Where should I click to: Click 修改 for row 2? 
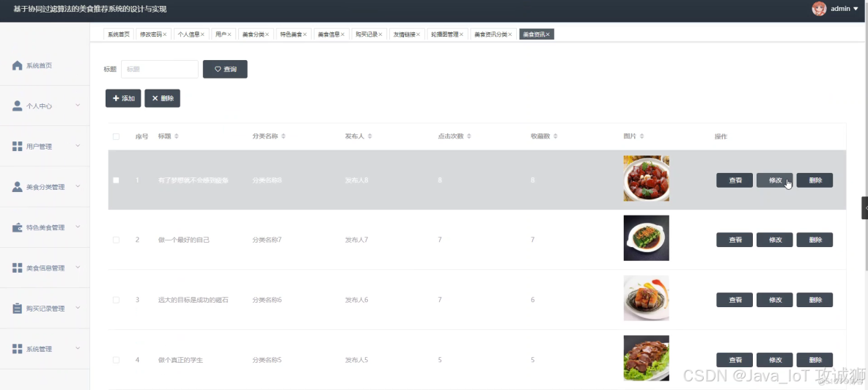tap(774, 240)
